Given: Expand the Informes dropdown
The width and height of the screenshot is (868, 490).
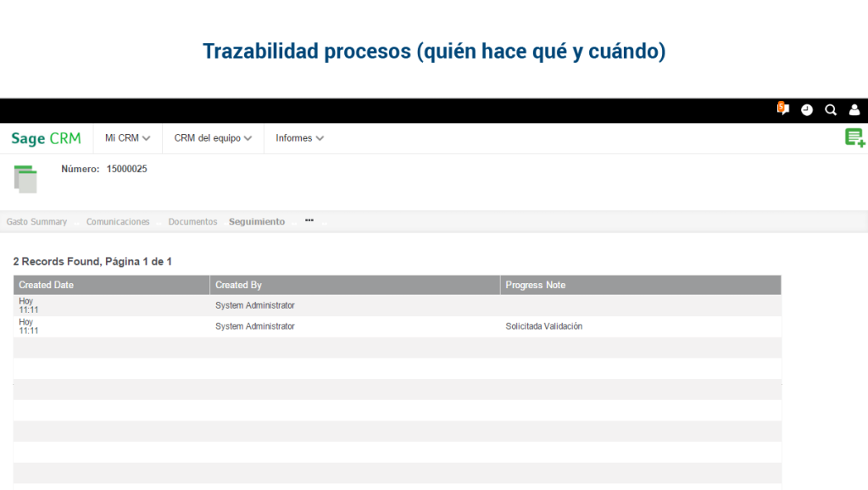Looking at the screenshot, I should pyautogui.click(x=298, y=137).
